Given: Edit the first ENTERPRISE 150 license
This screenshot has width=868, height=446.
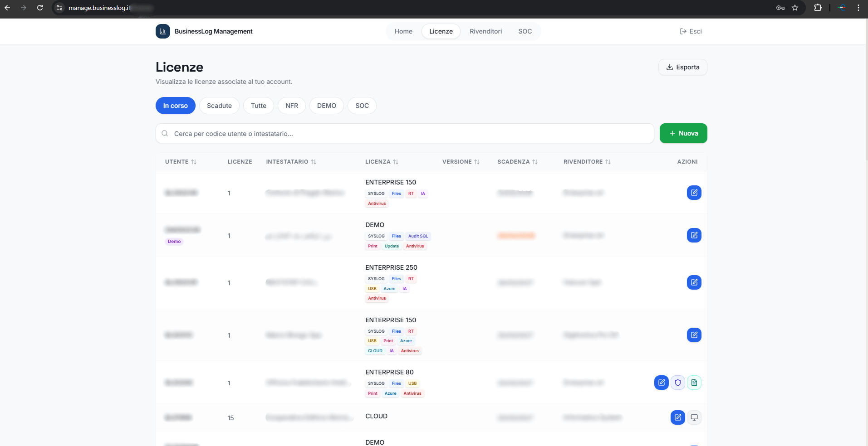Looking at the screenshot, I should click(694, 192).
